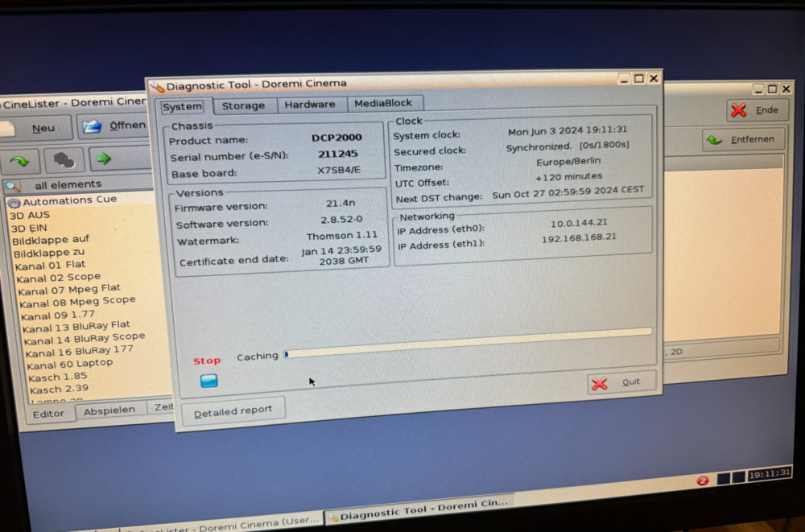Screen dimensions: 805x532
Task: Click the gray blob icon in CineLister toolbar
Action: click(x=64, y=159)
